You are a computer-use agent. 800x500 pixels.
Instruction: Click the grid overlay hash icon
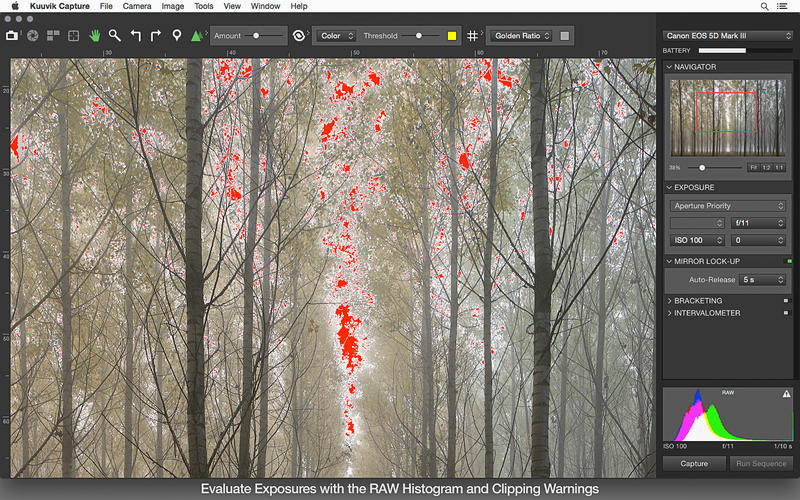(x=473, y=36)
